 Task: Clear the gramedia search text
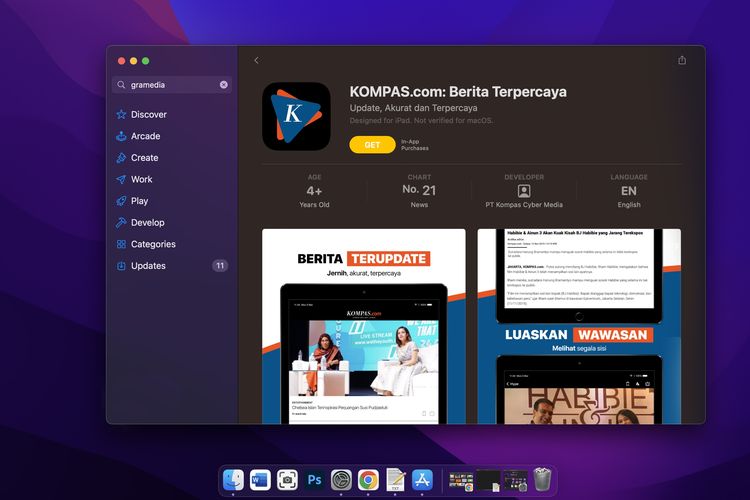(x=223, y=85)
